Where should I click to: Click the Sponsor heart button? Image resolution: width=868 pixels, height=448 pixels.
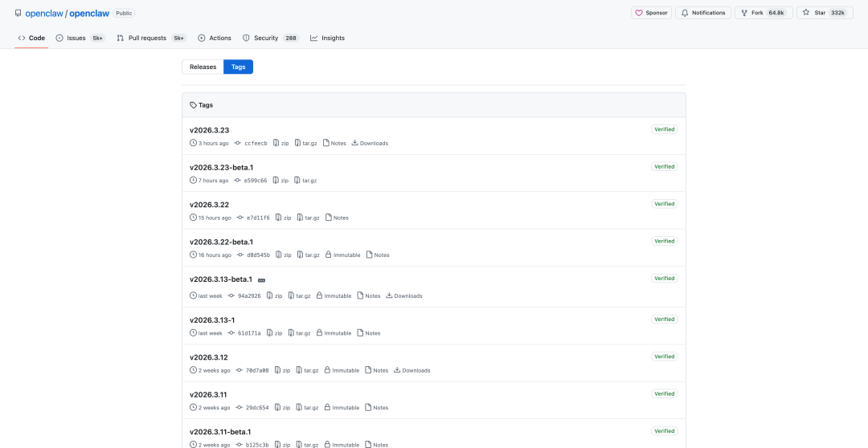(651, 13)
